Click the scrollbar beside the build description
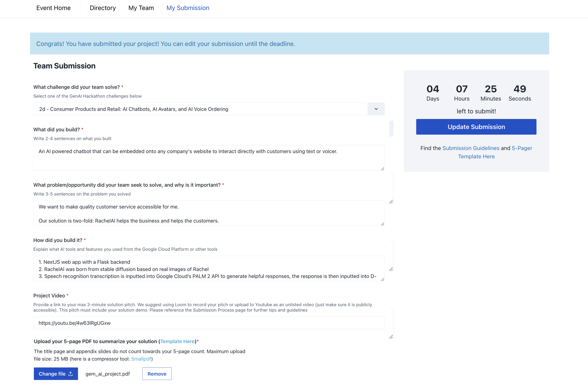The width and height of the screenshot is (588, 386). tap(391, 128)
